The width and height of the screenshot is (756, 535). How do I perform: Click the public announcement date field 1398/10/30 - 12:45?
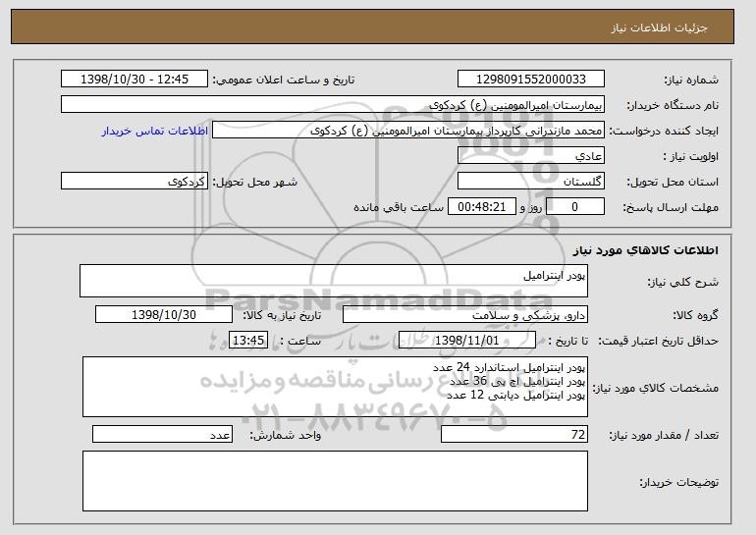click(135, 80)
